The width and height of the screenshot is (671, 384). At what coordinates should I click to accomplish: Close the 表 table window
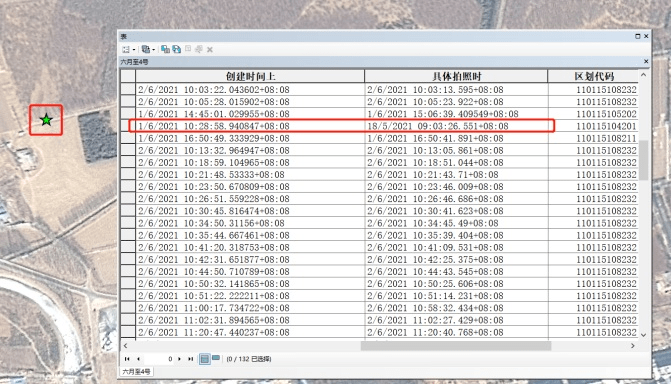(x=646, y=36)
